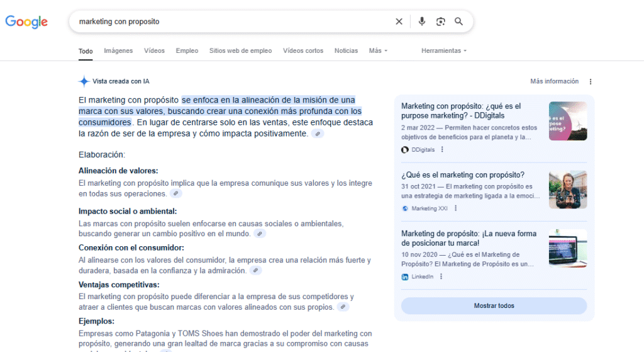Expand the Más dropdown menu
Image resolution: width=644 pixels, height=352 pixels.
pyautogui.click(x=378, y=50)
